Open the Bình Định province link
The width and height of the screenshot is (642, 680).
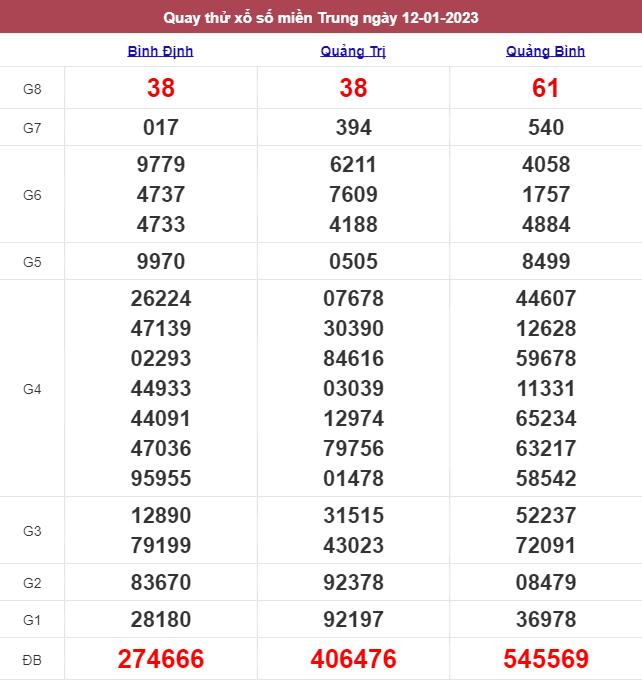pyautogui.click(x=160, y=51)
